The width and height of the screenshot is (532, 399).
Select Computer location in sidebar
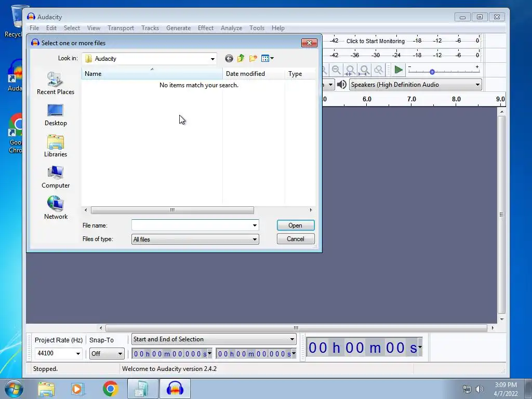56,177
